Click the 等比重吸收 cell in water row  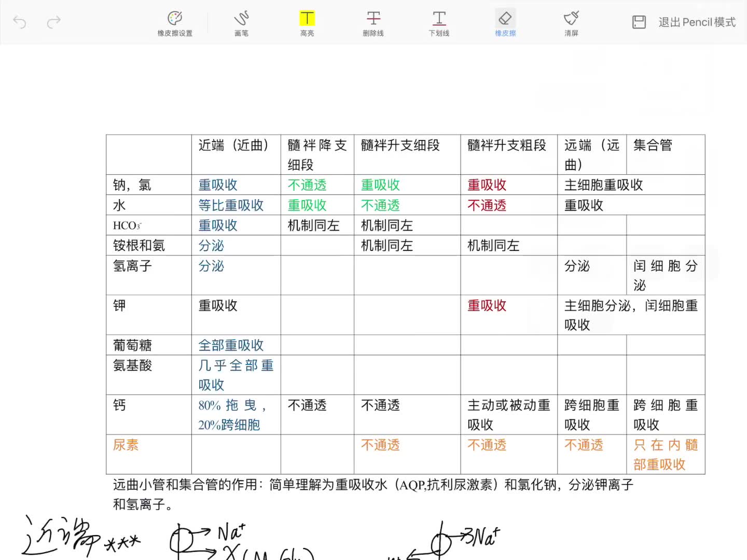[231, 205]
